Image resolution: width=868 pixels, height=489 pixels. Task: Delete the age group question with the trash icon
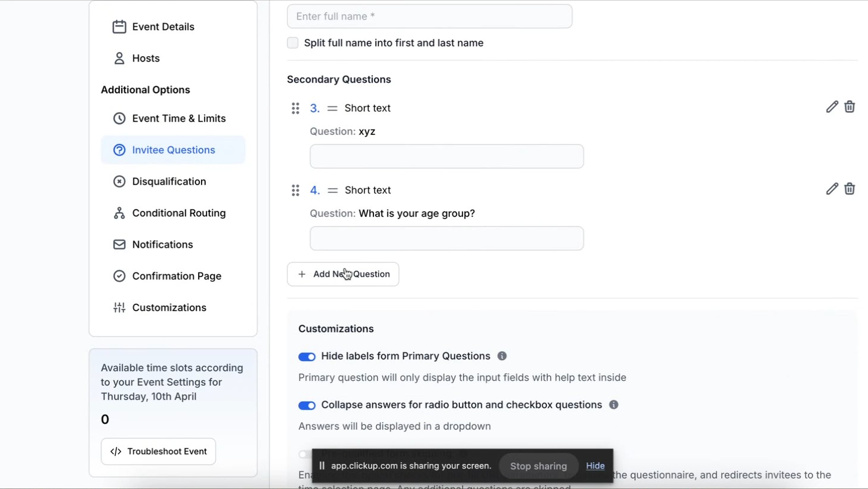[x=850, y=189]
